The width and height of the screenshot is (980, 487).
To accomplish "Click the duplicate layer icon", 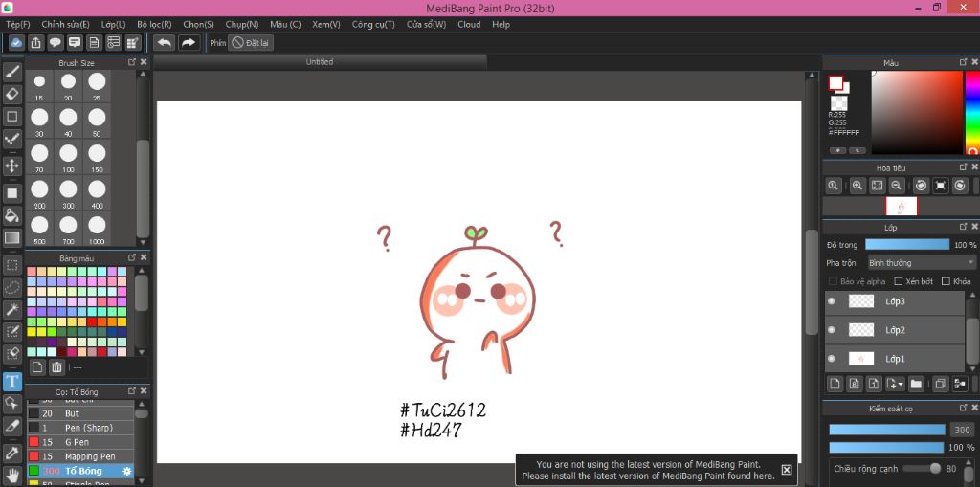I will [940, 384].
